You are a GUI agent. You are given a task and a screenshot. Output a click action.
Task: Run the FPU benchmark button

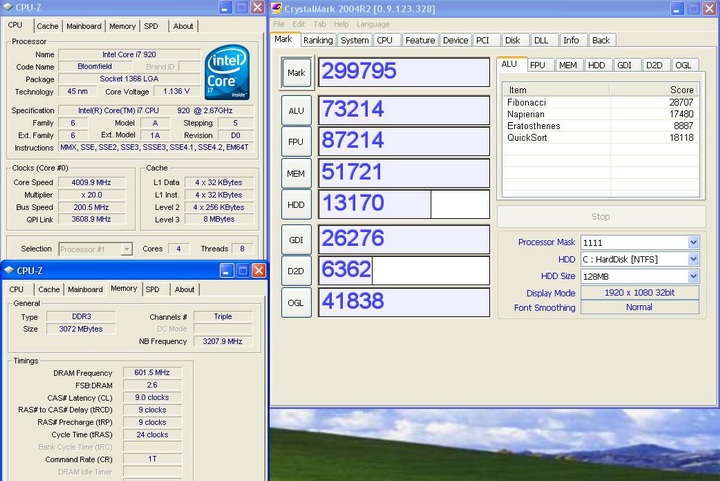(x=296, y=142)
